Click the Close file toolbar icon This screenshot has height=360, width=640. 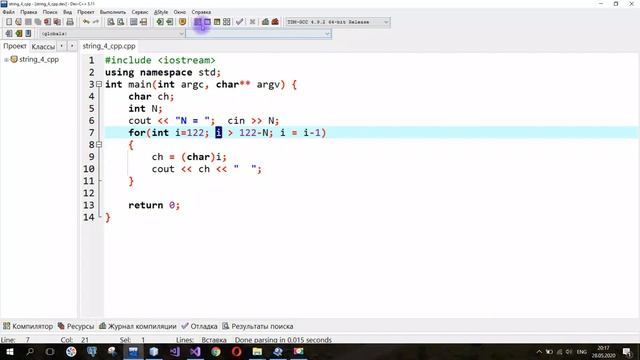tap(47, 22)
